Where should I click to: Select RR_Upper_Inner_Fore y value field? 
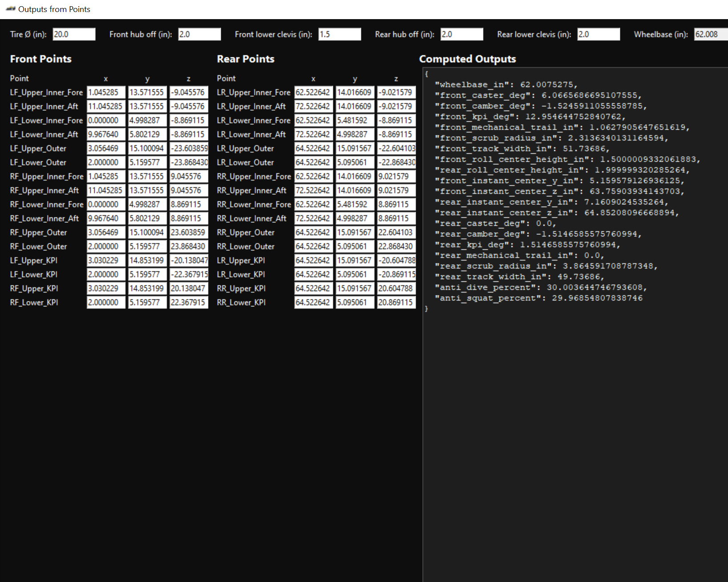tap(355, 177)
